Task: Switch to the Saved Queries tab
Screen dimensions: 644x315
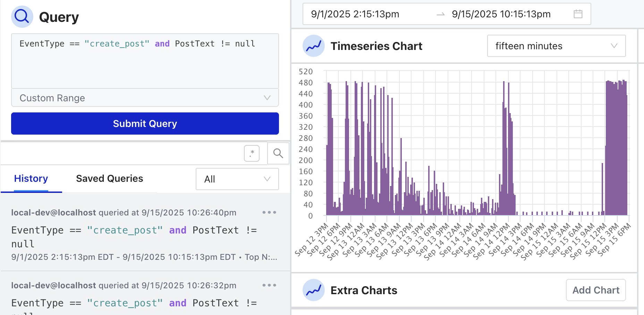Action: coord(109,178)
